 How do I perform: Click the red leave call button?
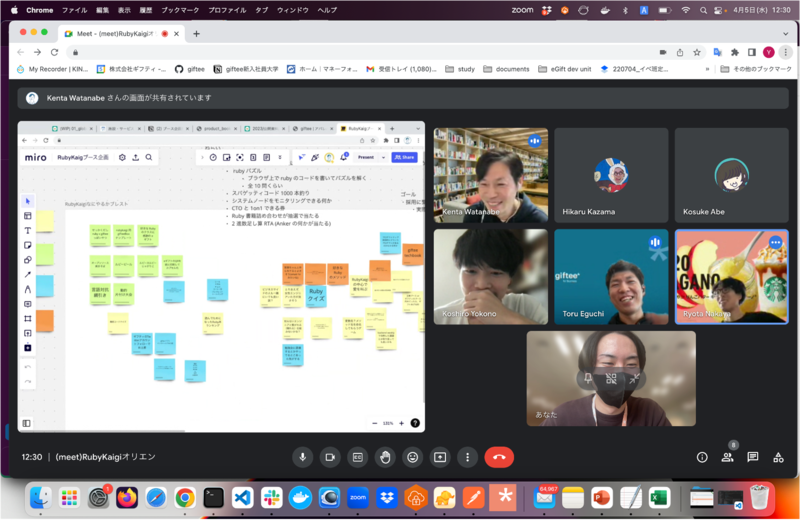coord(499,457)
